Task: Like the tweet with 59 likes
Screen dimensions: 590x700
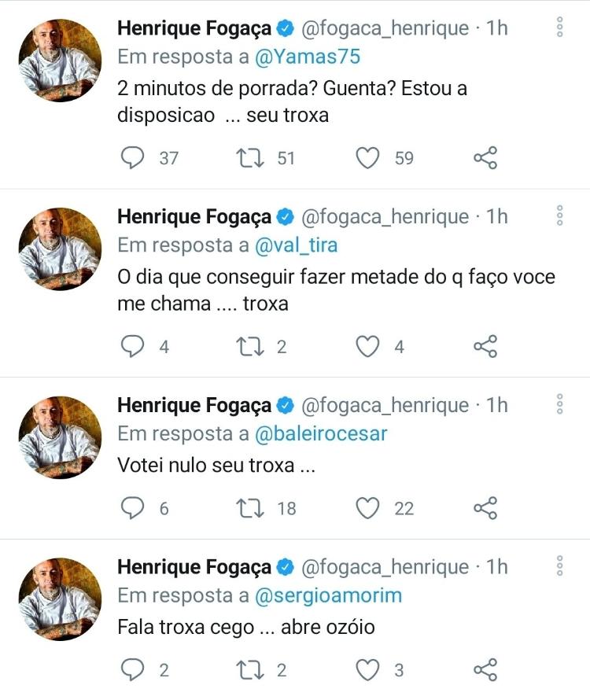Action: pos(367,158)
